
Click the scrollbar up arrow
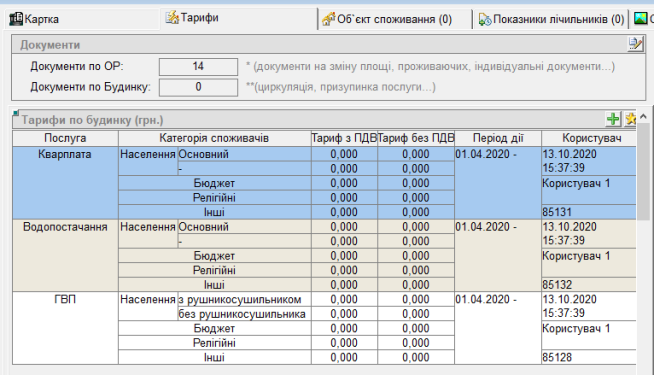643,116
